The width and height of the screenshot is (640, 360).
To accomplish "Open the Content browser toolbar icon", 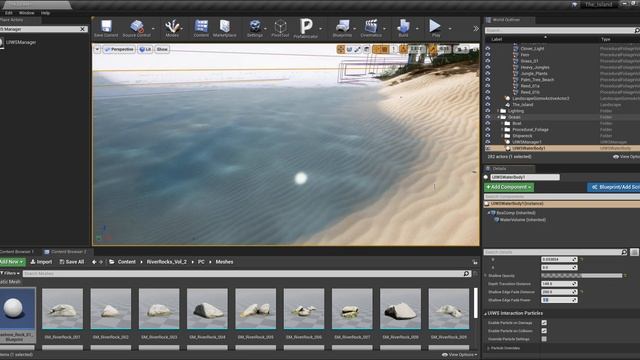I will point(201,28).
